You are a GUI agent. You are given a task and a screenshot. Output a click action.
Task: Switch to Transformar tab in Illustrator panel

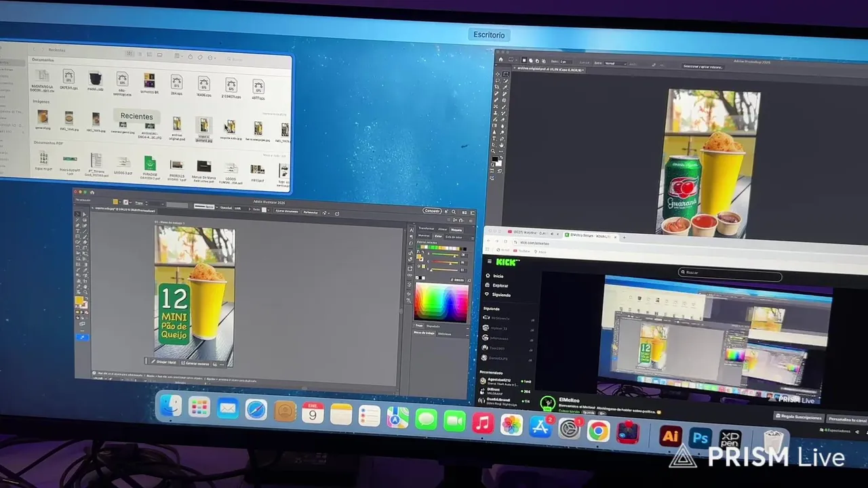pyautogui.click(x=426, y=228)
